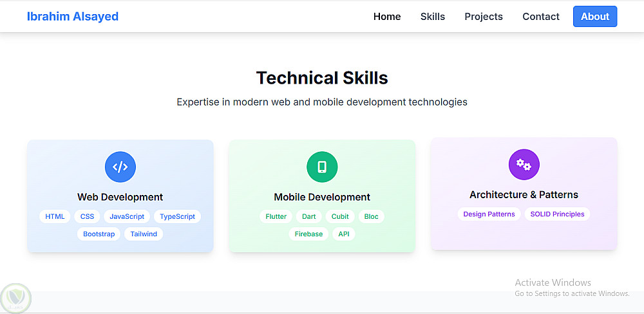
Task: Choose the Bloc skill tag
Action: 372,217
